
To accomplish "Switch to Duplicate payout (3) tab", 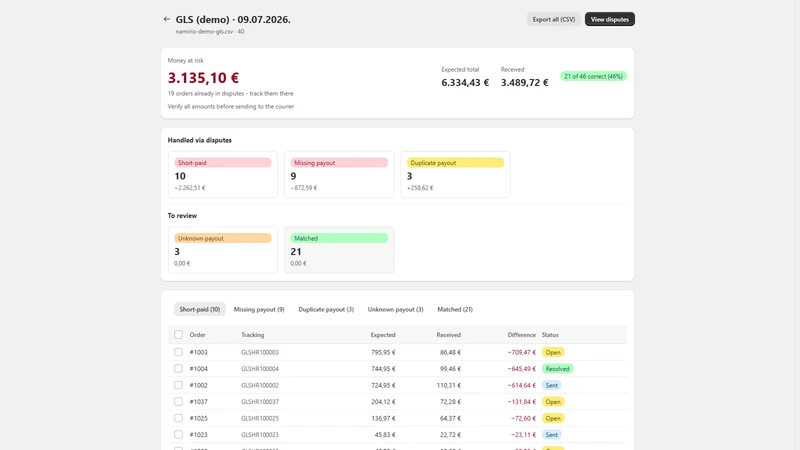I will click(326, 309).
